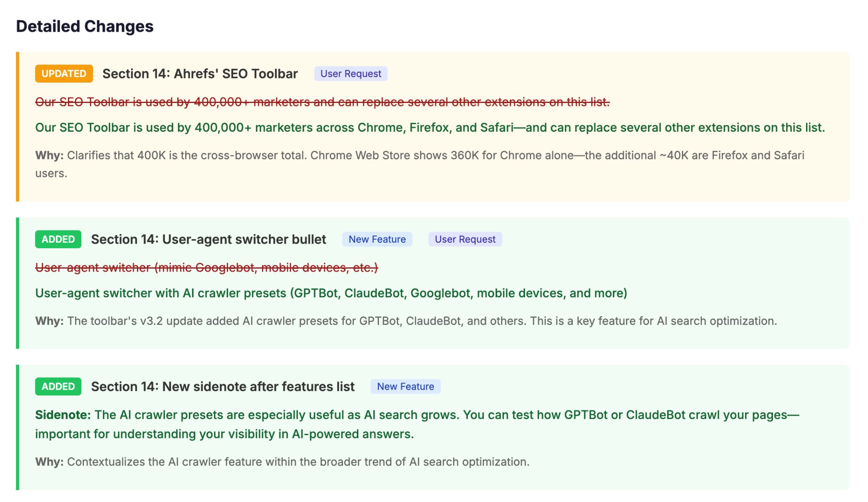Screen dimensions: 868x502
Task: Click the bold Sidenote: label
Action: (x=63, y=415)
